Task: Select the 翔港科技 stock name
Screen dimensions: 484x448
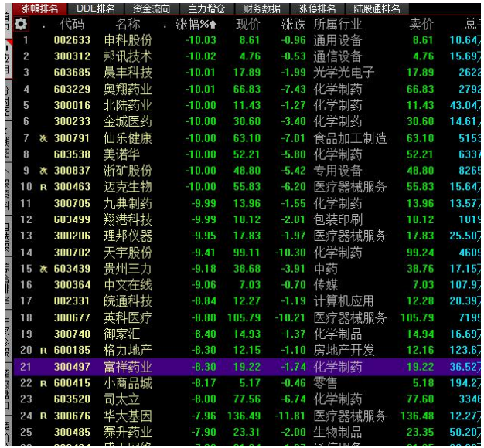Action: [x=128, y=220]
